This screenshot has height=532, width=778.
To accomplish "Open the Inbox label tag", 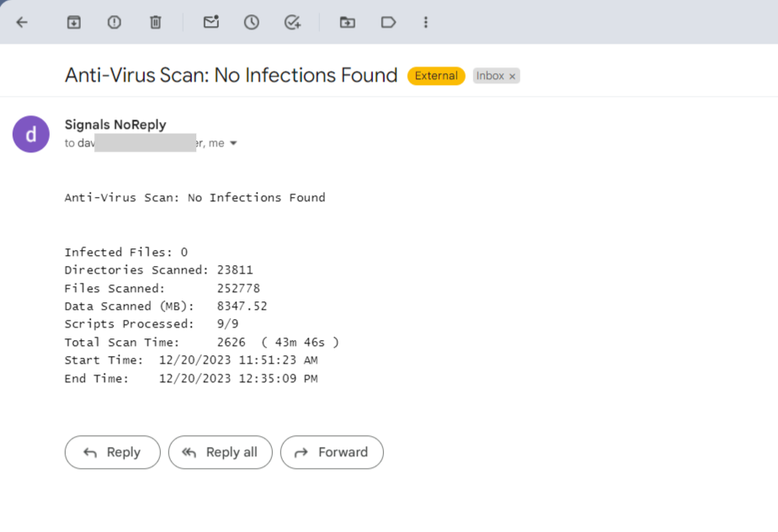I will 493,76.
